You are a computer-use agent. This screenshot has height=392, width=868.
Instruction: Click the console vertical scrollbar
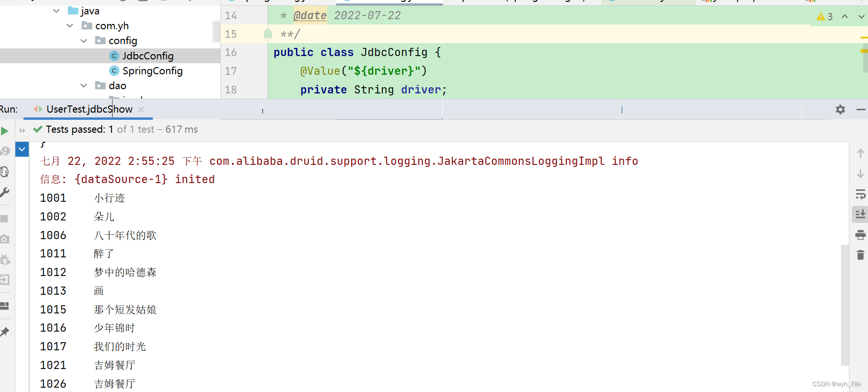click(x=845, y=305)
